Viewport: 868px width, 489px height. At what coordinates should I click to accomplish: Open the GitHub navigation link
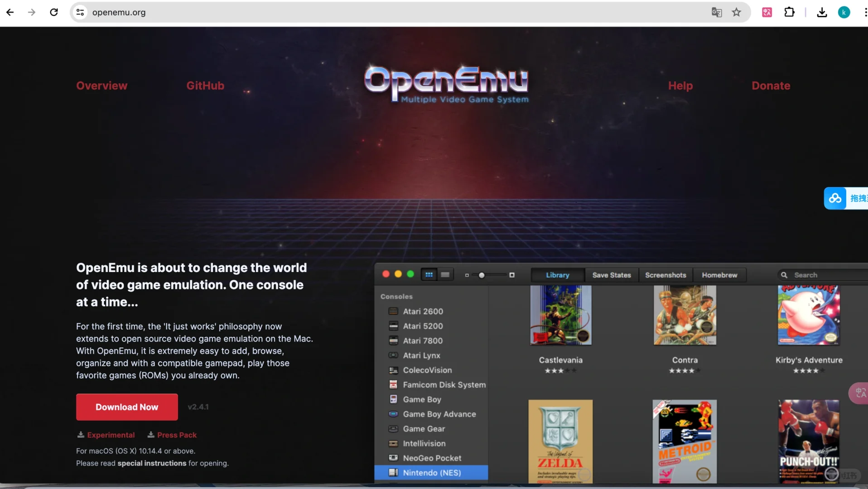pos(205,86)
